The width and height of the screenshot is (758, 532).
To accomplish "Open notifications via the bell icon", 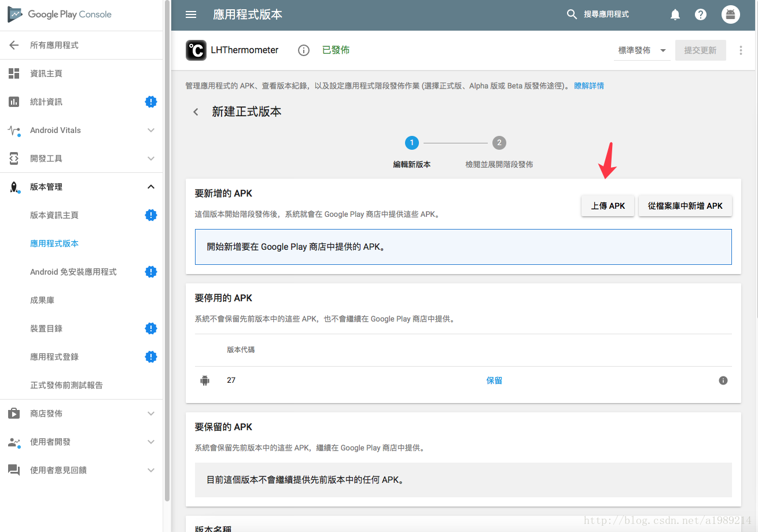I will coord(675,14).
